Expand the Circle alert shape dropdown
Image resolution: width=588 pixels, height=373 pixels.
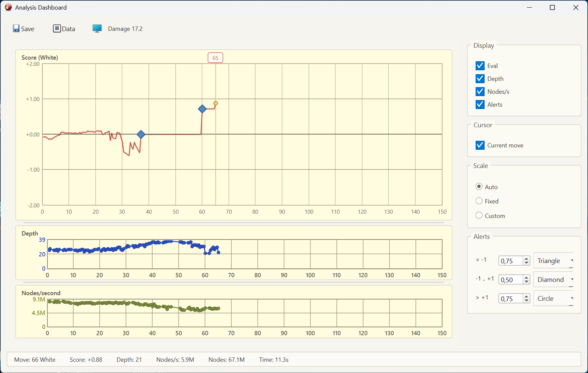click(x=553, y=298)
